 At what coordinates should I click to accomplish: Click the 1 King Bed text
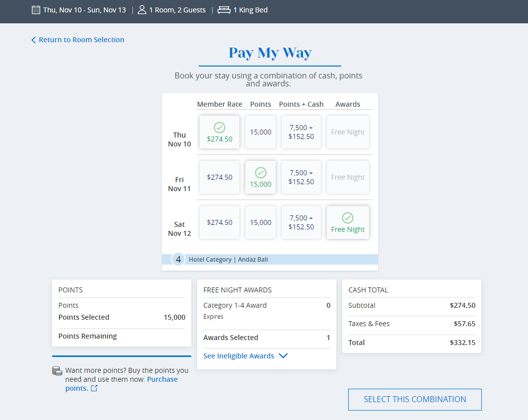coord(250,10)
